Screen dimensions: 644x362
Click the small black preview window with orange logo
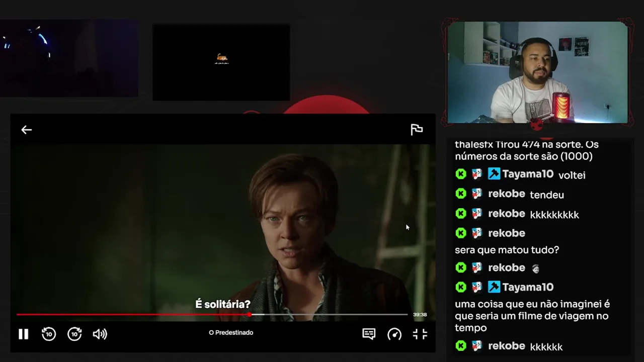point(221,62)
